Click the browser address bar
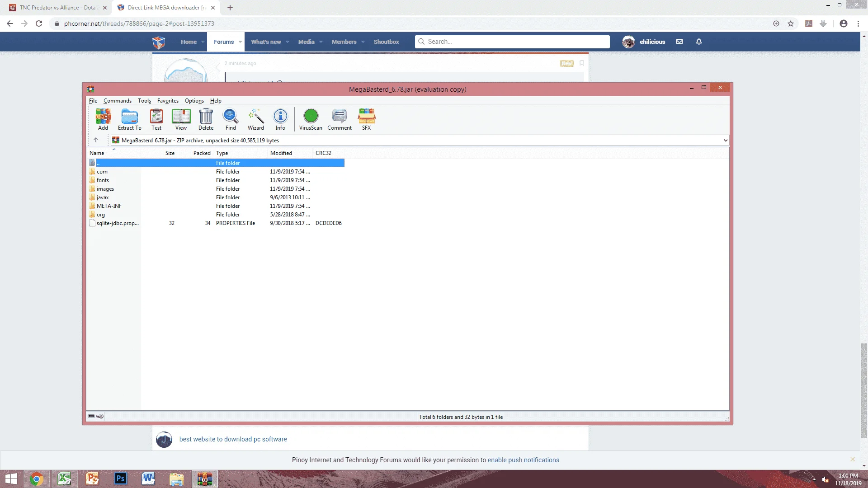This screenshot has height=488, width=868. pos(407,23)
